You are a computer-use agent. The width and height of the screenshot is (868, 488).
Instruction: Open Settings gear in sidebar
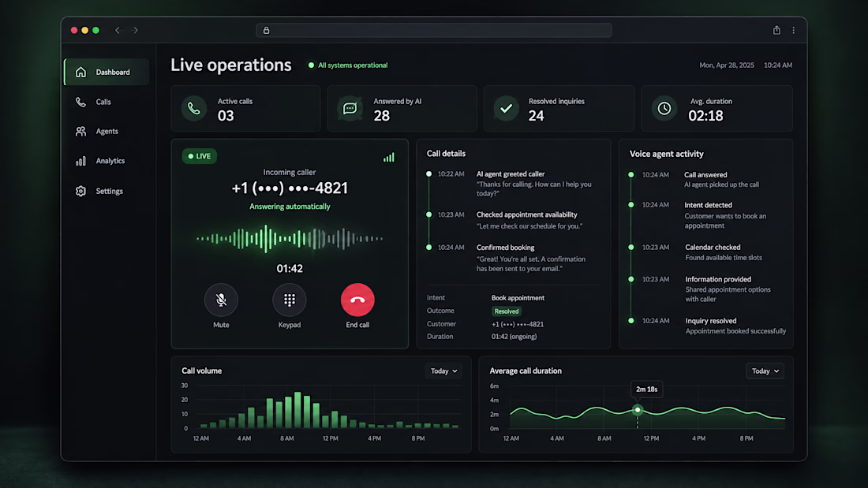click(80, 191)
